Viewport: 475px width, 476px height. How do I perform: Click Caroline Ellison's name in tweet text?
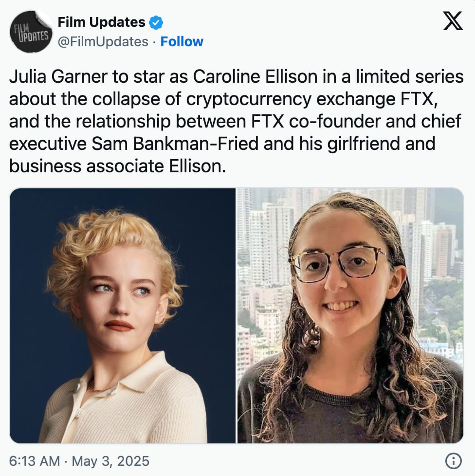(255, 76)
